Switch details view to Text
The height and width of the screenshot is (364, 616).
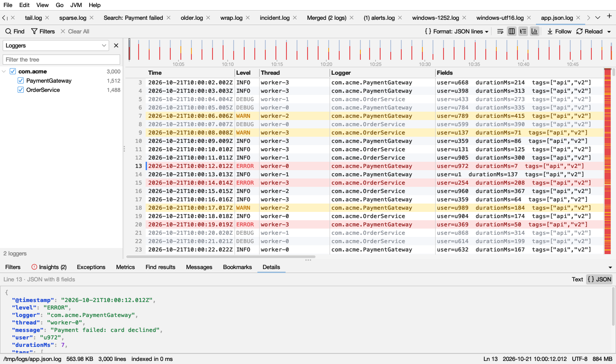[x=577, y=279]
